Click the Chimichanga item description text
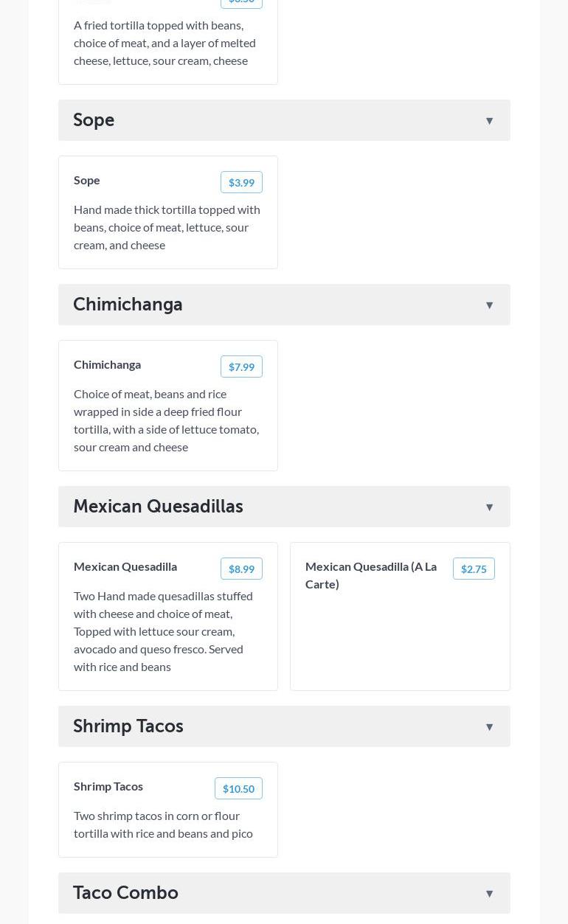Image resolution: width=568 pixels, height=924 pixels. [166, 420]
